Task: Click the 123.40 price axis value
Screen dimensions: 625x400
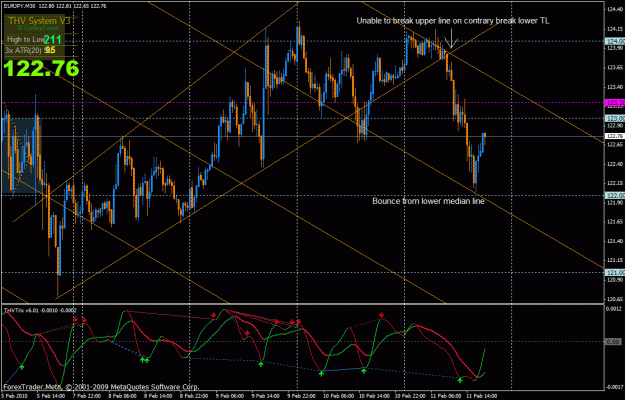Action: point(615,87)
